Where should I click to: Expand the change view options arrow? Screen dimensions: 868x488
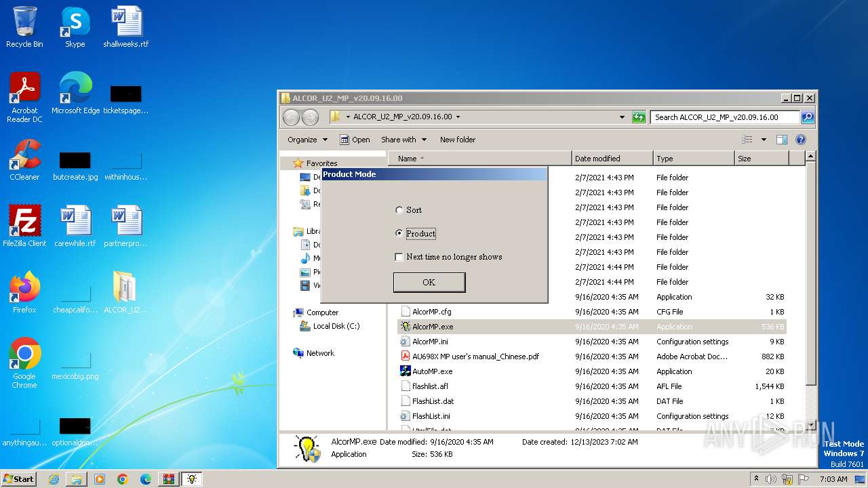click(x=764, y=140)
